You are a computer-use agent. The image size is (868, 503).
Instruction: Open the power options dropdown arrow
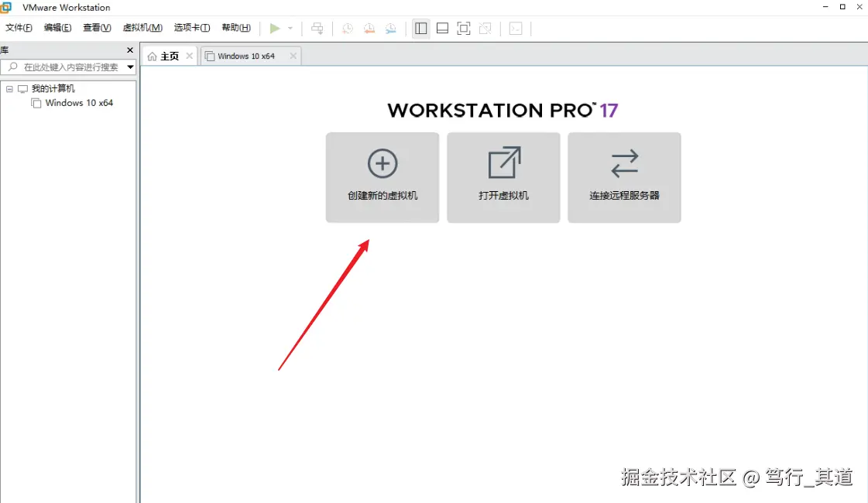290,28
